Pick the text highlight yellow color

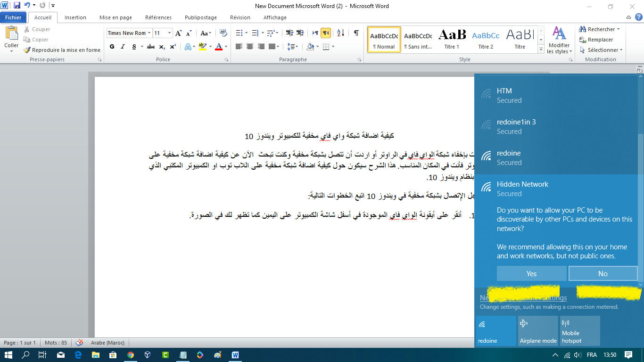click(x=203, y=47)
